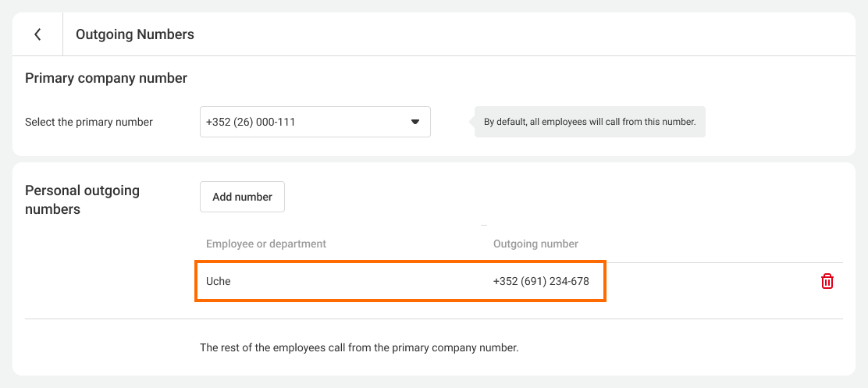Click the Employee or department column header
The width and height of the screenshot is (868, 388).
pos(266,244)
